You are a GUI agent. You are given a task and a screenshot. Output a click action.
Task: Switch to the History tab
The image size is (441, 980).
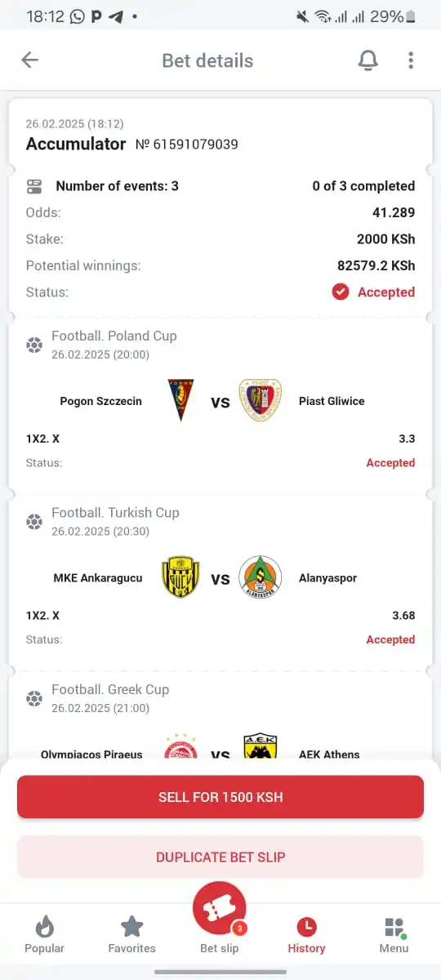point(306,935)
